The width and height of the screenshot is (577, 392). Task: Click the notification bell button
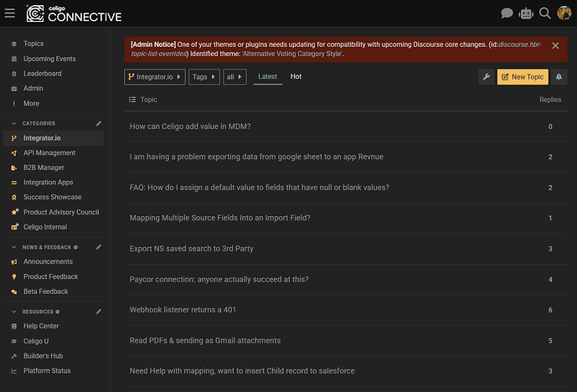pos(559,76)
